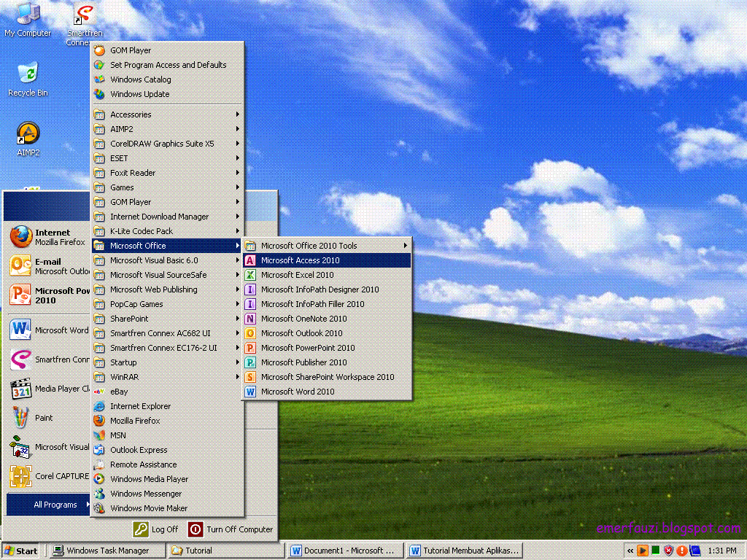Expand the Accessories submenu arrow

237,114
